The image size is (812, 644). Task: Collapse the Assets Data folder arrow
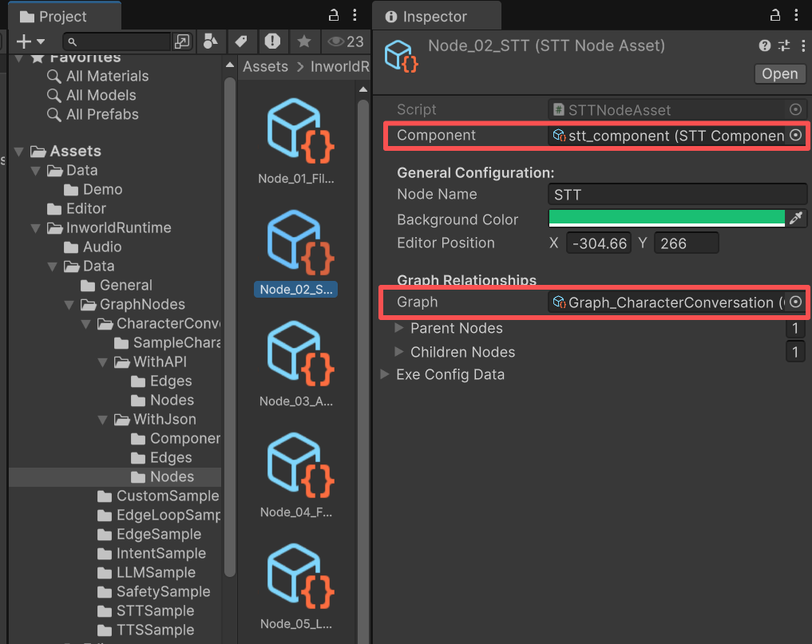pos(36,170)
